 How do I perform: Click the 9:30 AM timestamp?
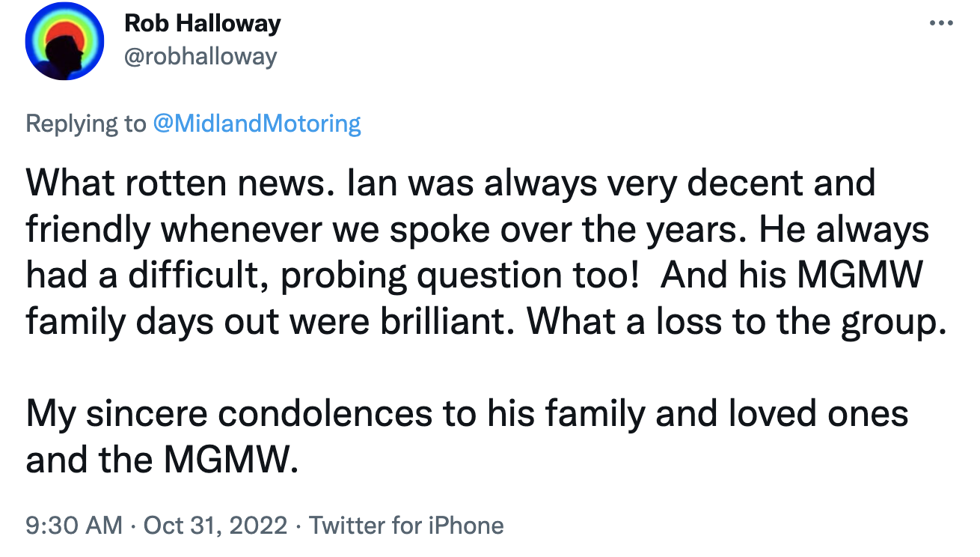(73, 526)
